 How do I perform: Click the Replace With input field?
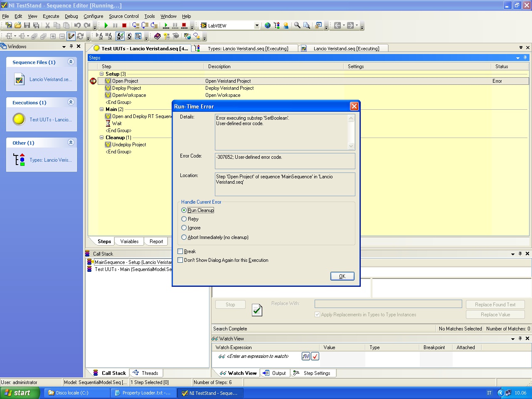(388, 304)
